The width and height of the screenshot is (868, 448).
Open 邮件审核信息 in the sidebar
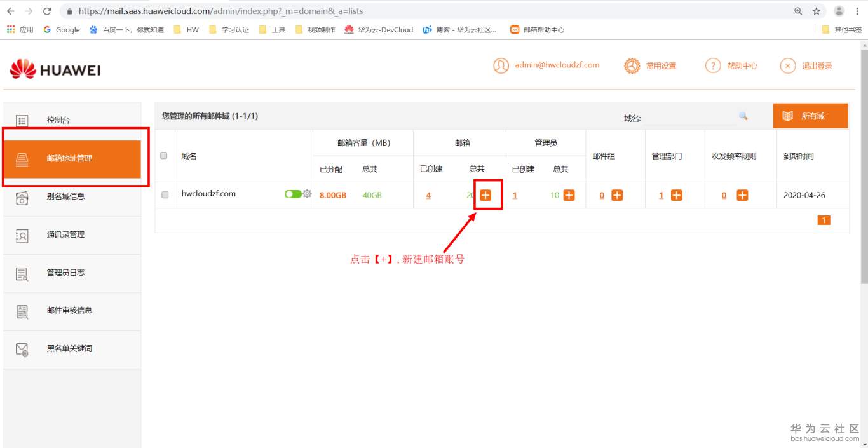(72, 311)
